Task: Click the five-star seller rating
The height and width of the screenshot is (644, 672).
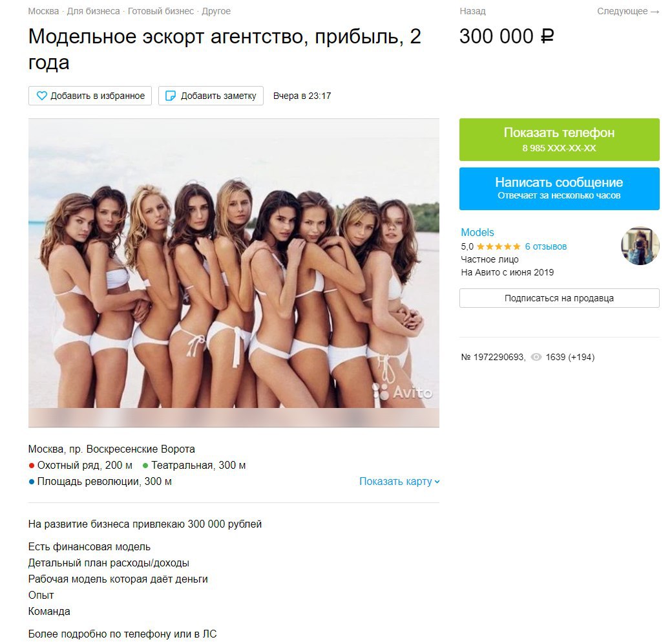Action: [498, 246]
